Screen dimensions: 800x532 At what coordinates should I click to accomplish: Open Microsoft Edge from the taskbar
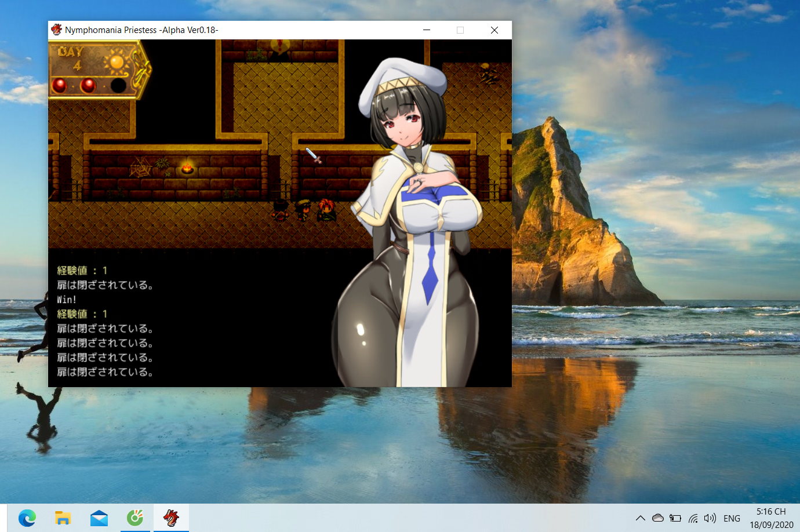tap(27, 518)
